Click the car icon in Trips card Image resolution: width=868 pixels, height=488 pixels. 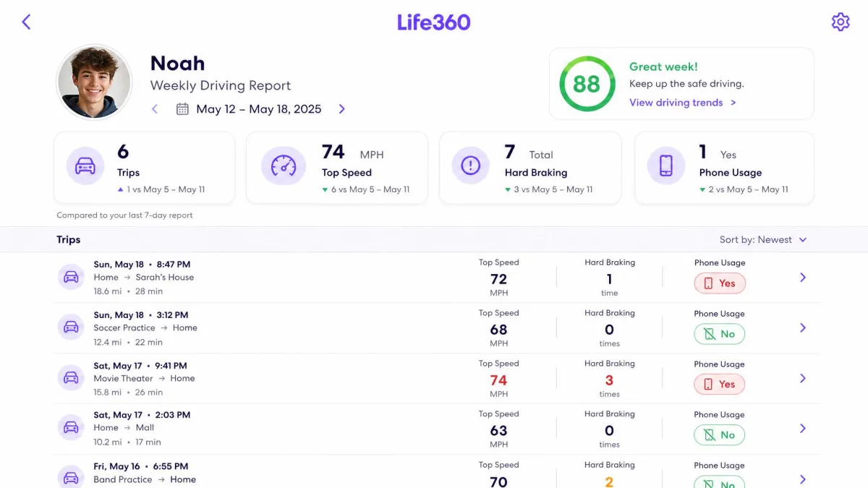pyautogui.click(x=85, y=166)
